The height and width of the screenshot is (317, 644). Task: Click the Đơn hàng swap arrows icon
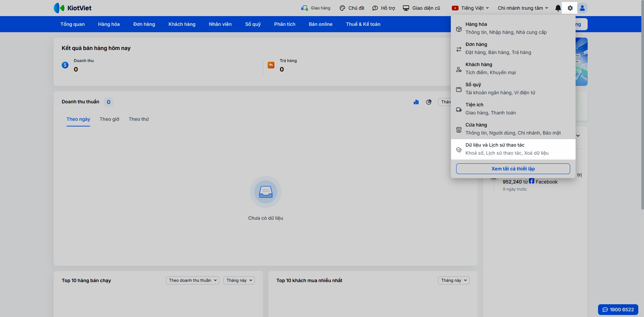pos(459,49)
